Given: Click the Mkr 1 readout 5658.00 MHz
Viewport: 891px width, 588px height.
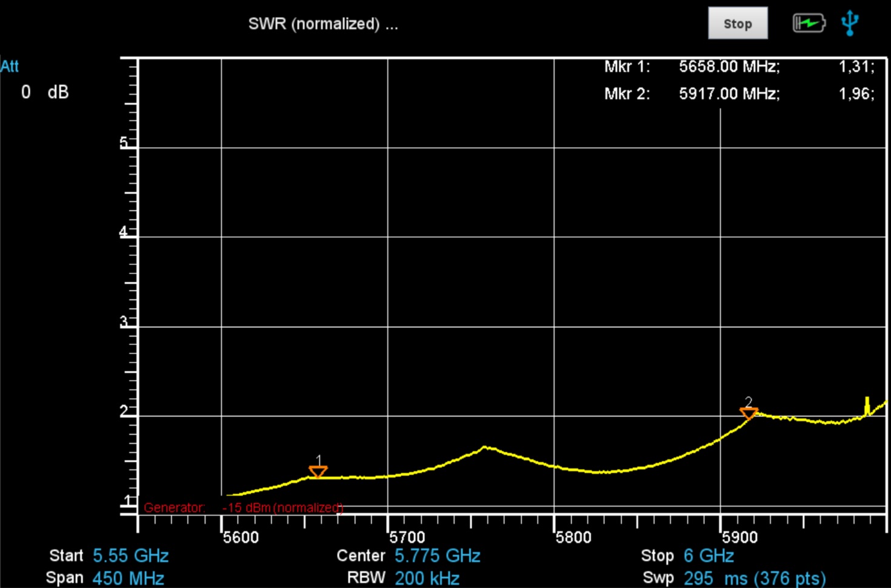Looking at the screenshot, I should pyautogui.click(x=729, y=67).
